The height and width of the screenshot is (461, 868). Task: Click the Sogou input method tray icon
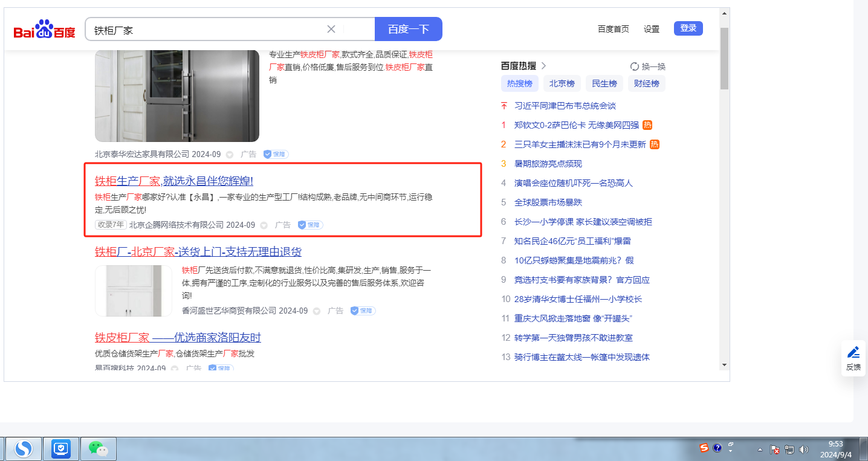coord(704,448)
